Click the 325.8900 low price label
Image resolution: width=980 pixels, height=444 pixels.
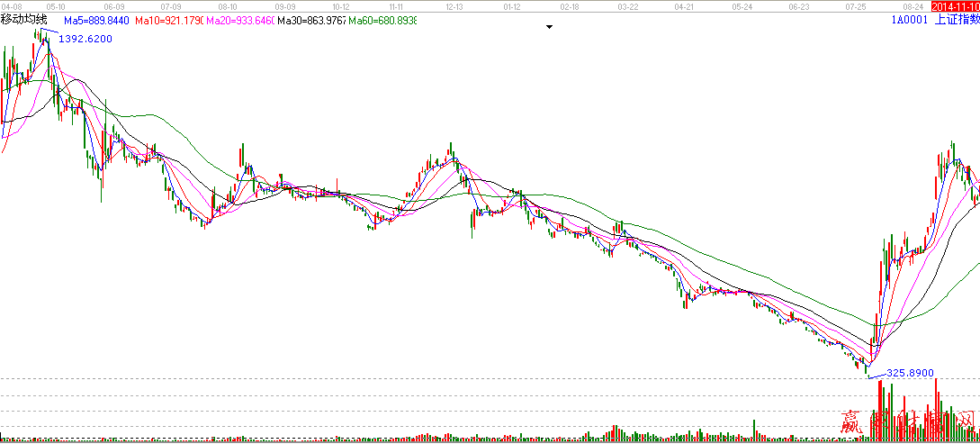910,372
